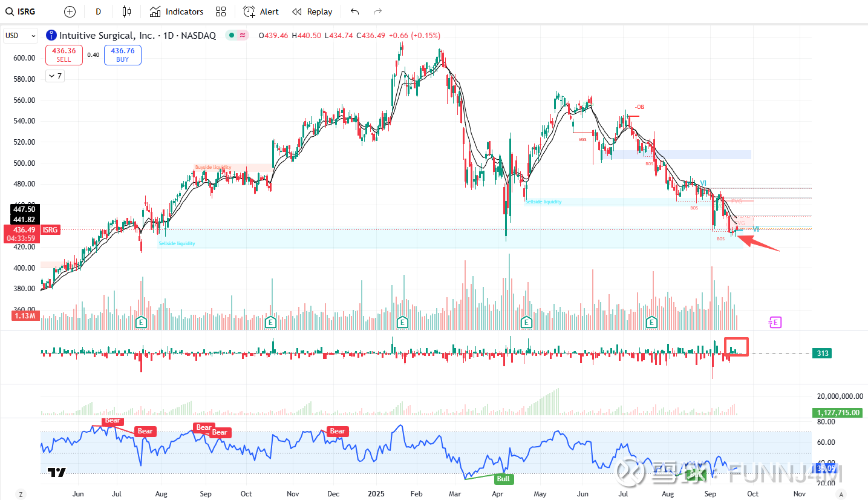The image size is (868, 500).
Task: Click the 1.13M volume label
Action: 25,315
